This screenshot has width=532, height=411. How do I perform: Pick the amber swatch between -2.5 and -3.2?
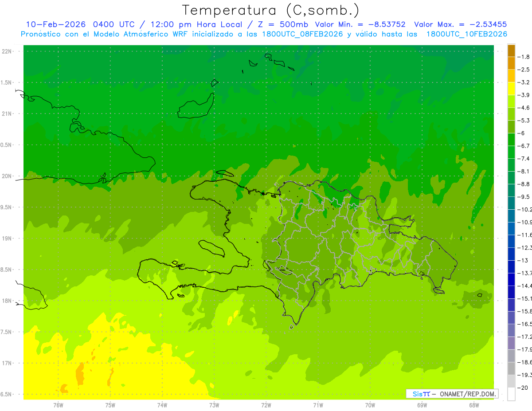coord(511,76)
